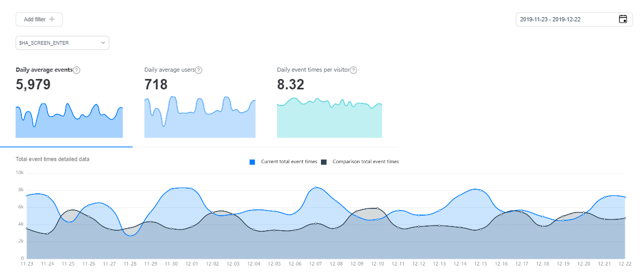Click the 5,979 events value

coord(33,85)
